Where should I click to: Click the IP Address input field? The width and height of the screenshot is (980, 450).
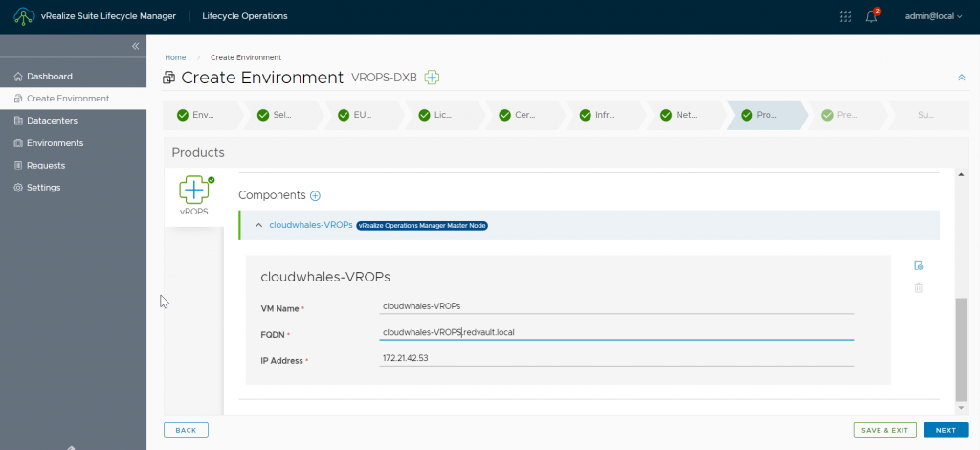click(x=616, y=359)
